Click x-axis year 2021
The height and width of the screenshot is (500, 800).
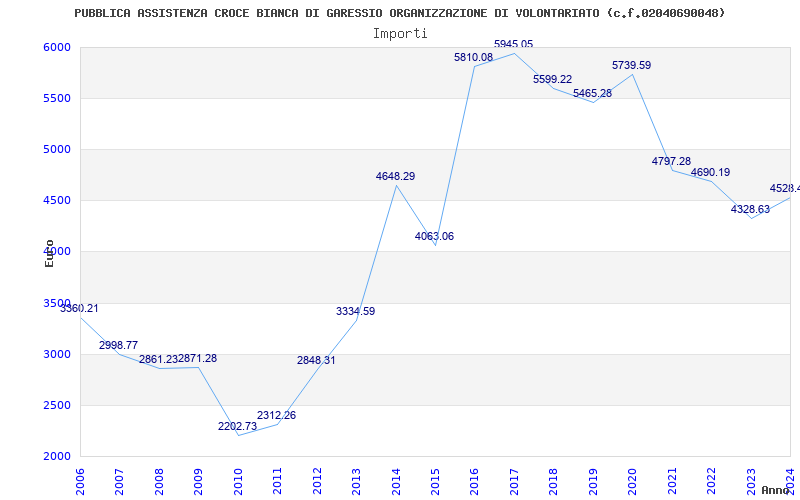click(672, 481)
